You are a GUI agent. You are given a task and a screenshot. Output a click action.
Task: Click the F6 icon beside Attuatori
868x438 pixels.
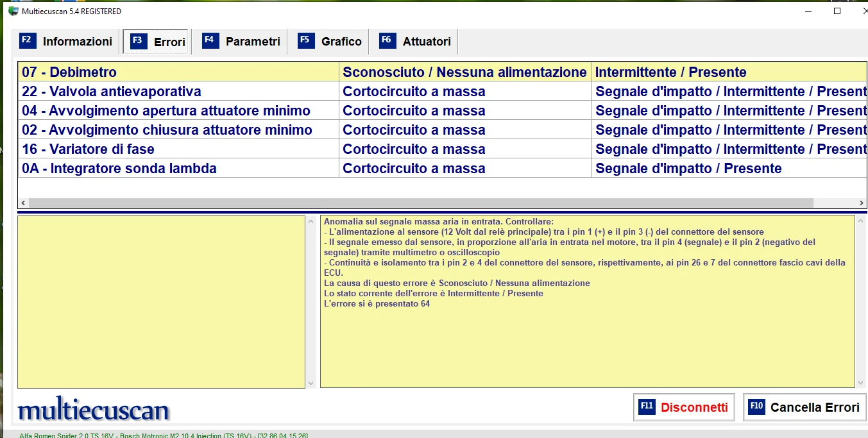[x=387, y=40]
